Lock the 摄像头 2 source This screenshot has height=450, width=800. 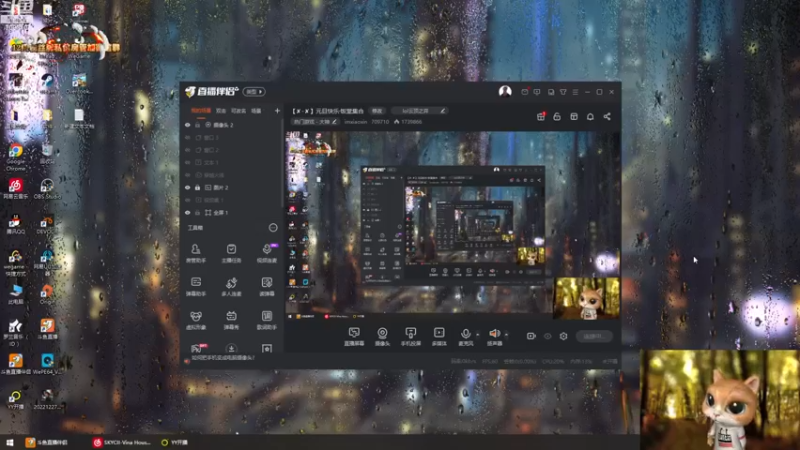coord(198,125)
